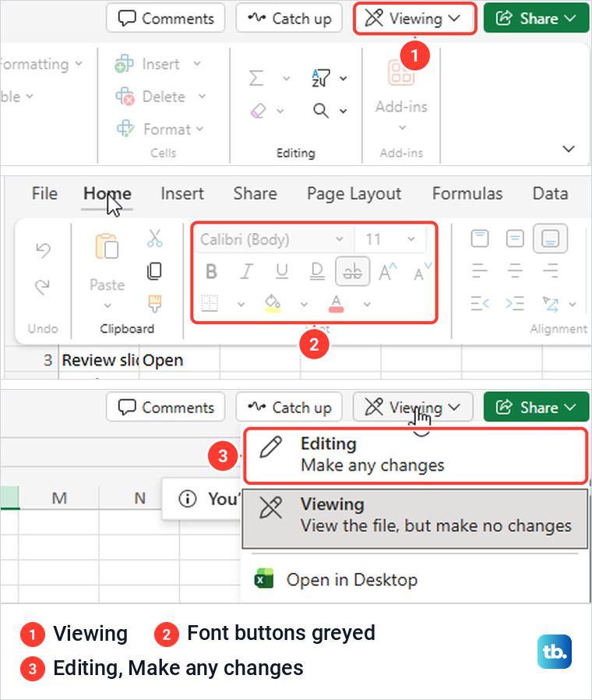Expand the Delete cells dropdown
This screenshot has width=592, height=700.
pos(202,96)
